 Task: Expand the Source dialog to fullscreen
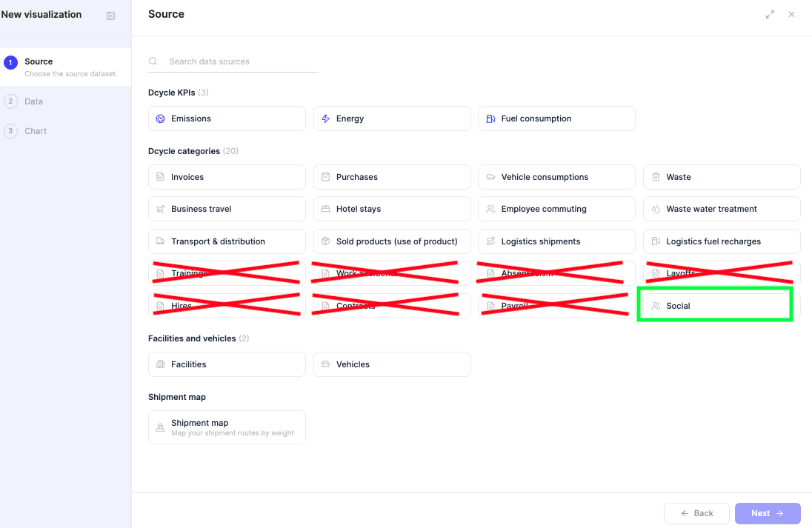pyautogui.click(x=770, y=15)
